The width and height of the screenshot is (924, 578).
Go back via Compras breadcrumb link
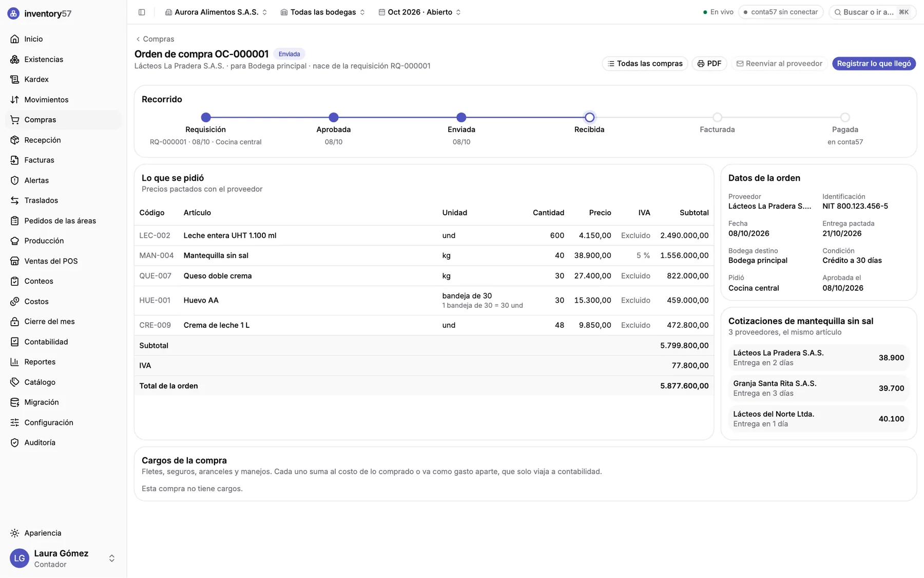click(155, 39)
